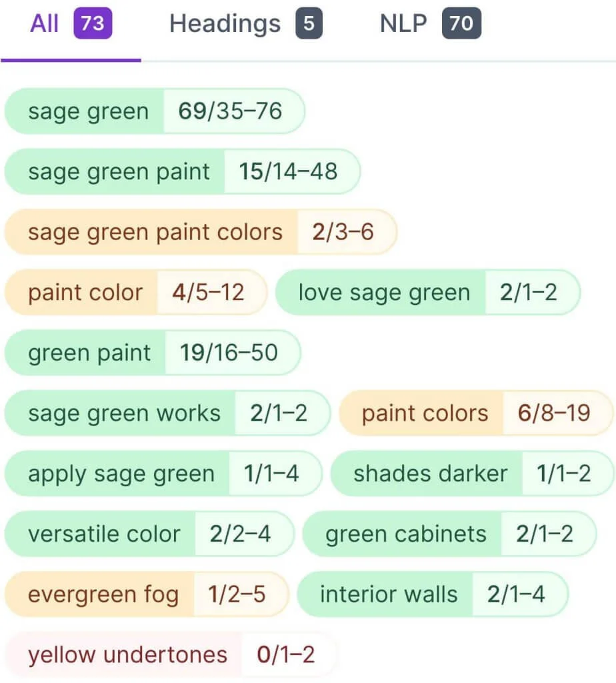The image size is (616, 683).
Task: Click the 'love sage green' term
Action: [427, 292]
